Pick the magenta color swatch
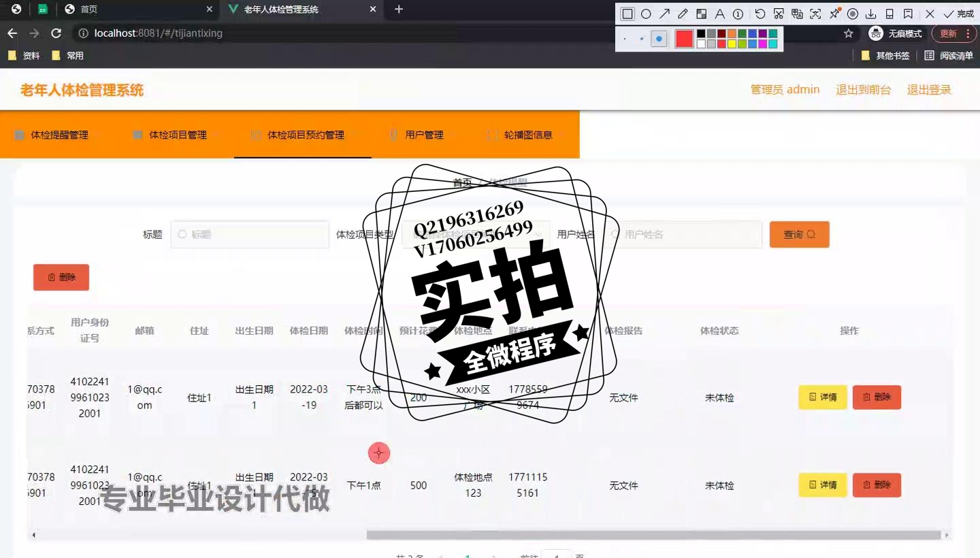Viewport: 980px width, 558px height. pyautogui.click(x=762, y=44)
